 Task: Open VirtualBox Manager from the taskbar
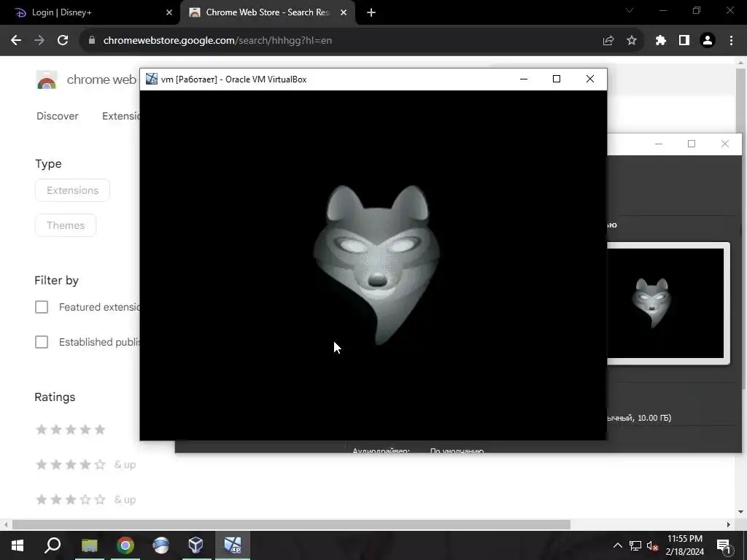pos(196,545)
